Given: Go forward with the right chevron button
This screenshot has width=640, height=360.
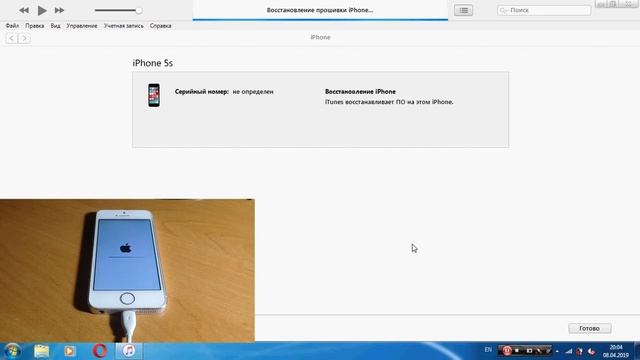Looking at the screenshot, I should click(x=24, y=38).
